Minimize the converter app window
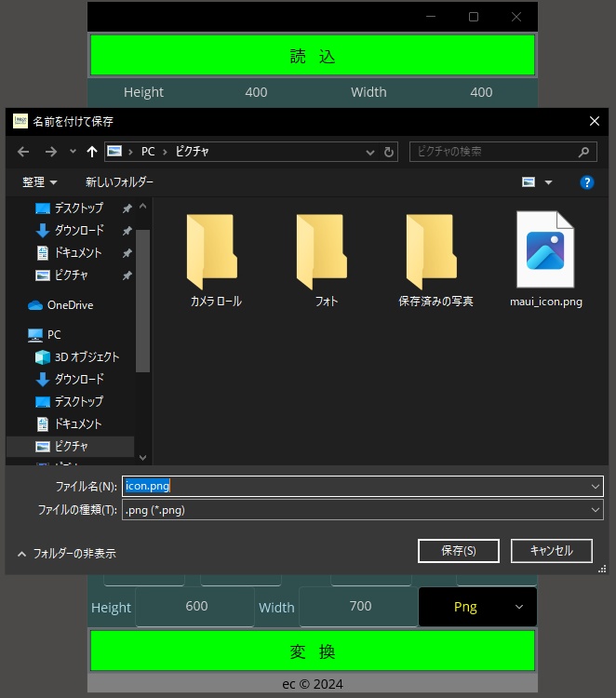The height and width of the screenshot is (698, 616). click(431, 17)
